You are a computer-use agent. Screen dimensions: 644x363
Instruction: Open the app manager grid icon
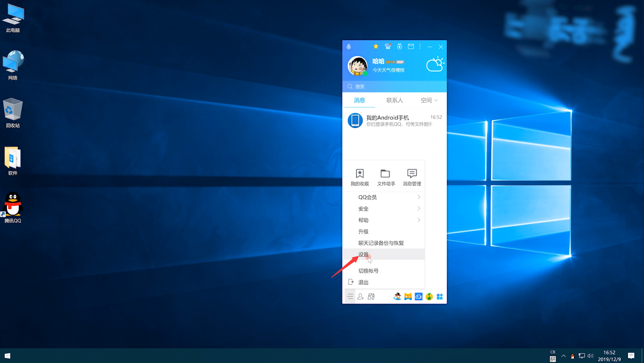(x=440, y=297)
